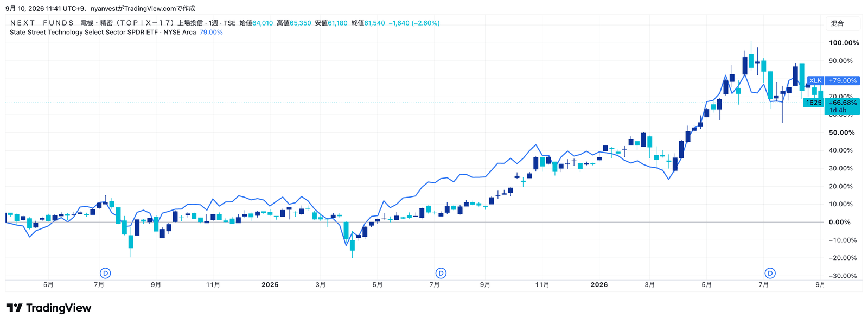Screen dimensions: 868x324
Task: Click the 30.00% price scale label
Action: (841, 168)
